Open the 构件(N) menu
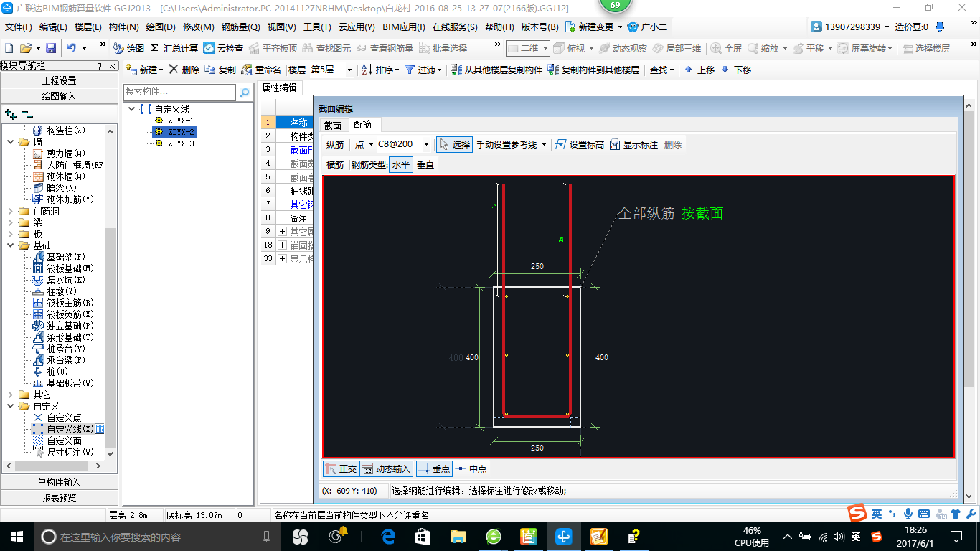980x551 pixels. [x=123, y=27]
